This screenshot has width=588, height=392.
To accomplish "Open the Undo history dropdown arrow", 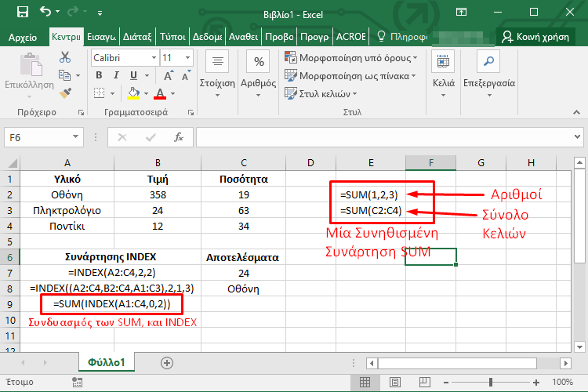I will [x=58, y=12].
